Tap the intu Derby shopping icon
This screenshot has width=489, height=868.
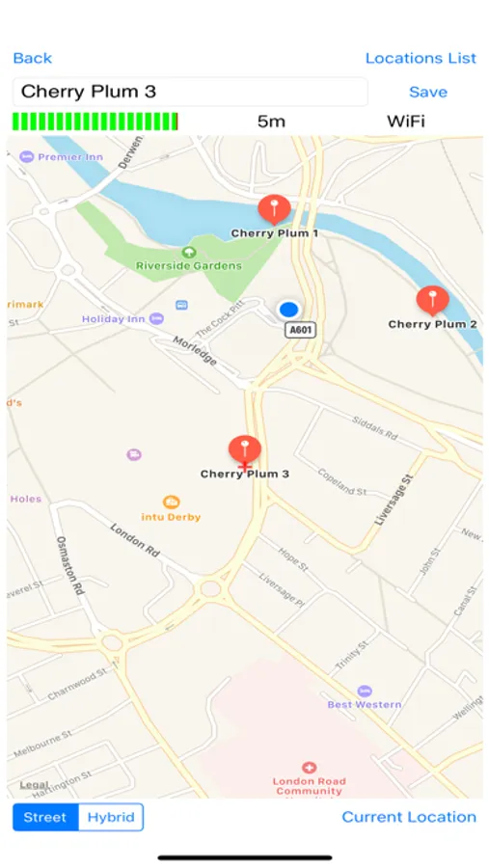[x=171, y=502]
